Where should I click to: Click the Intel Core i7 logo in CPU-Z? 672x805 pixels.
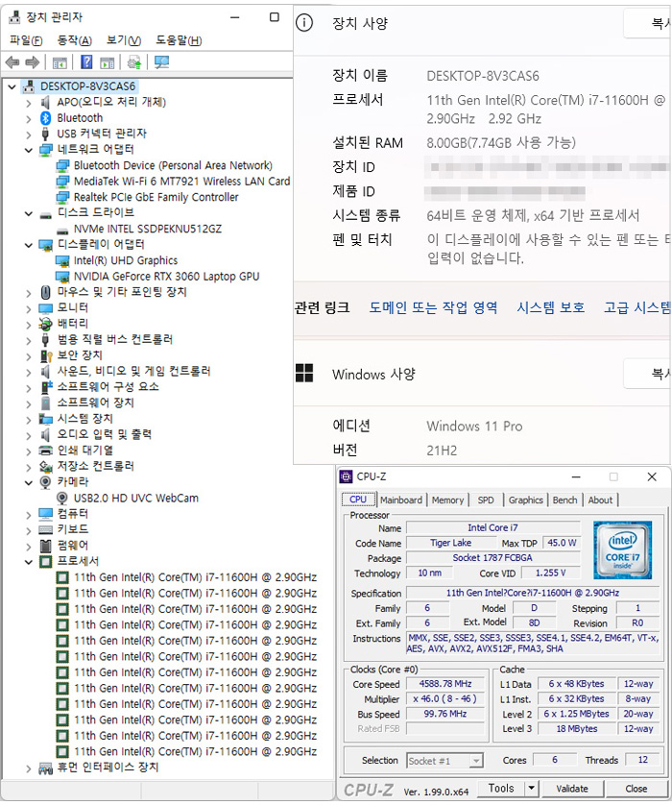coord(622,549)
